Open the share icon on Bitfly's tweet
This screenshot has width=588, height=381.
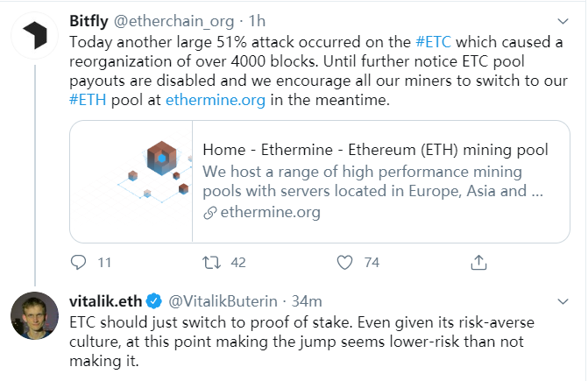(478, 262)
